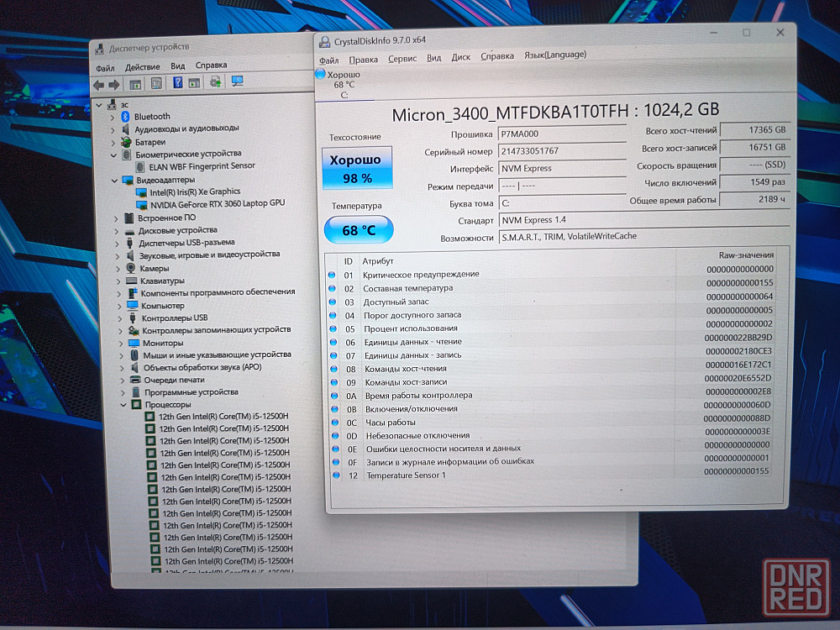Screen dimensions: 840x630
Task: Click the Update driver toolbar icon
Action: tap(215, 81)
